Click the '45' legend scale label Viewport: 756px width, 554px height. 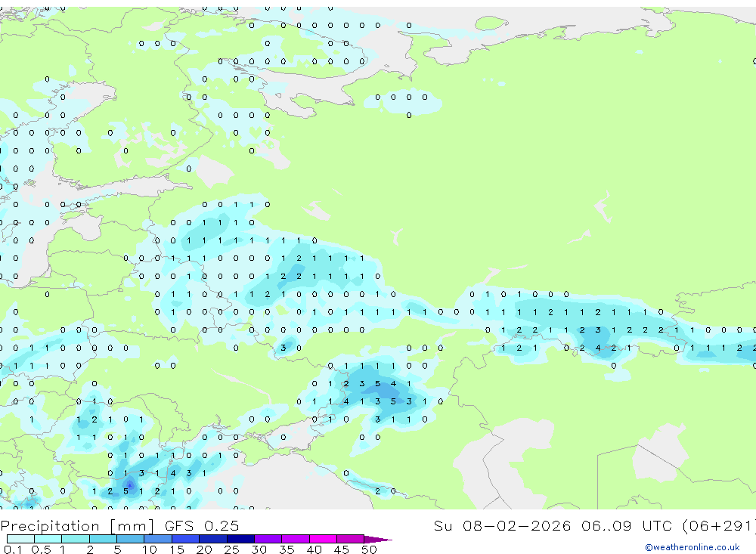coord(342,549)
